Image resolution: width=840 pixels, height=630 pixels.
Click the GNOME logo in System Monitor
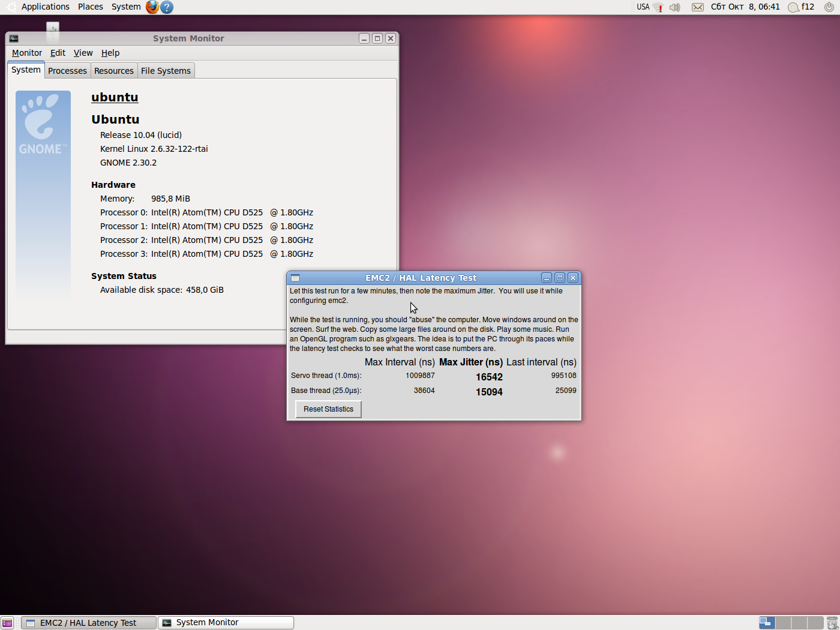pos(43,125)
